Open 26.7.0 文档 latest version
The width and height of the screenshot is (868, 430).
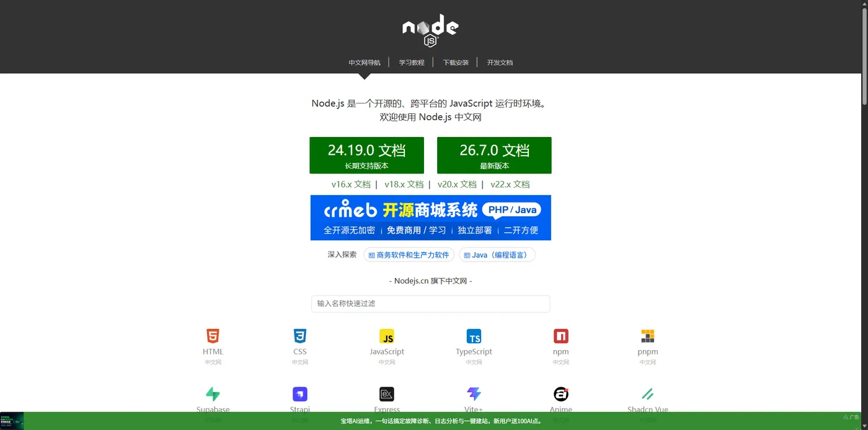coord(494,156)
